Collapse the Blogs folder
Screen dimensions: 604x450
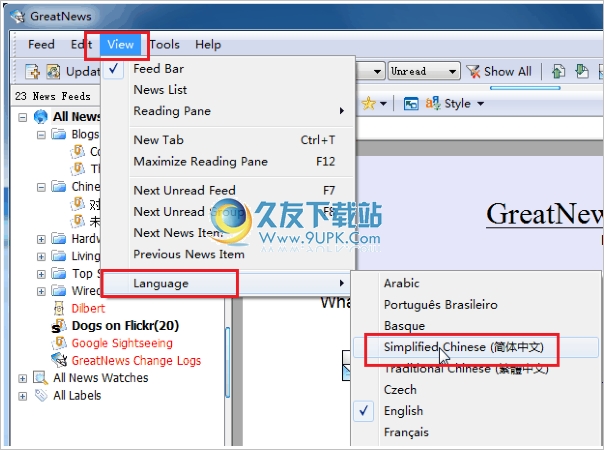click(x=41, y=135)
